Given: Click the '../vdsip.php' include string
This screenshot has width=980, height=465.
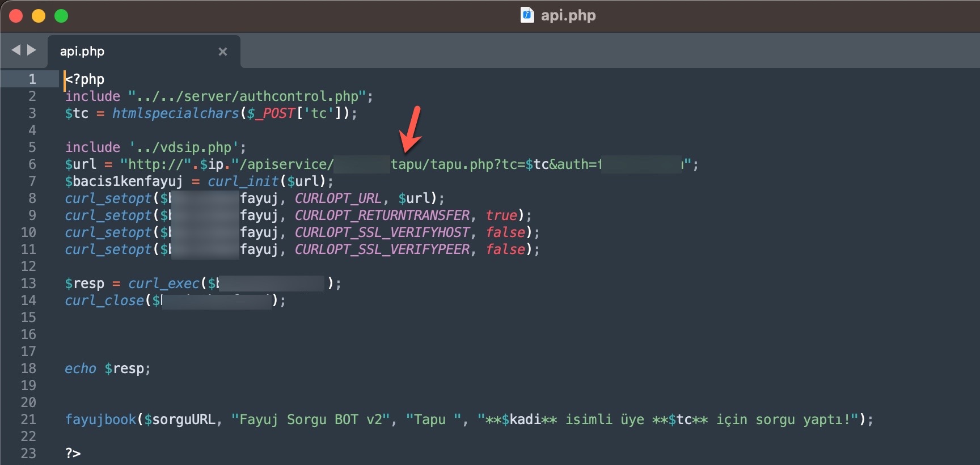Looking at the screenshot, I should click(184, 147).
